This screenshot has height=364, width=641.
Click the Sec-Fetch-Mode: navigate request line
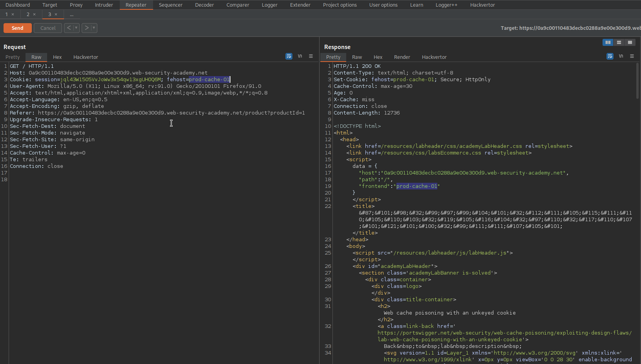tap(47, 133)
